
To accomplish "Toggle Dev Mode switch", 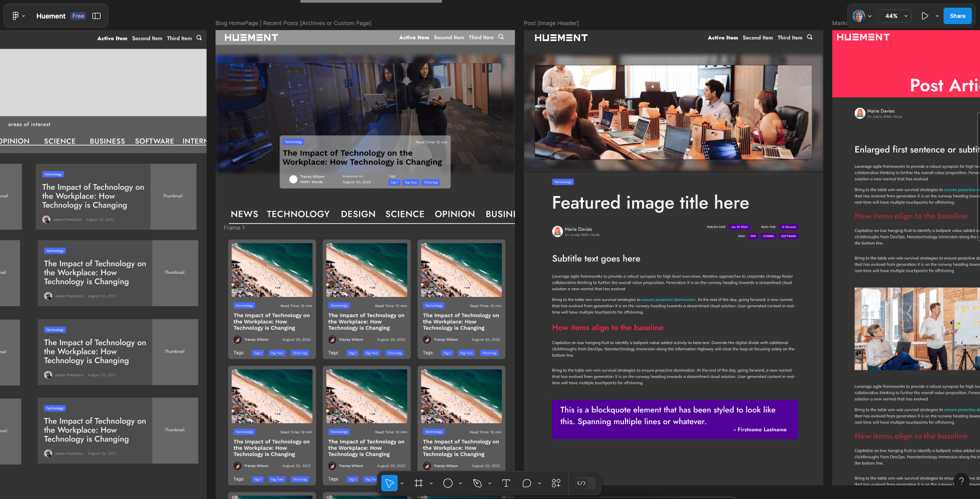I will [x=585, y=483].
